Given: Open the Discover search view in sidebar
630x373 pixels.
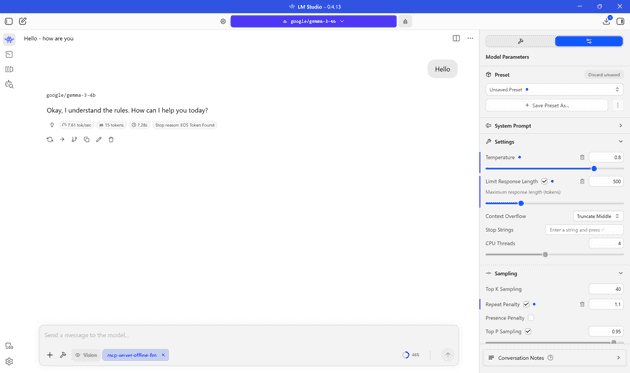Looking at the screenshot, I should point(9,84).
